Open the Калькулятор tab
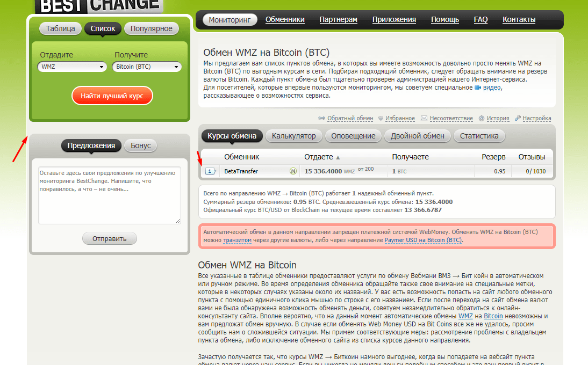588x365 pixels. point(293,136)
